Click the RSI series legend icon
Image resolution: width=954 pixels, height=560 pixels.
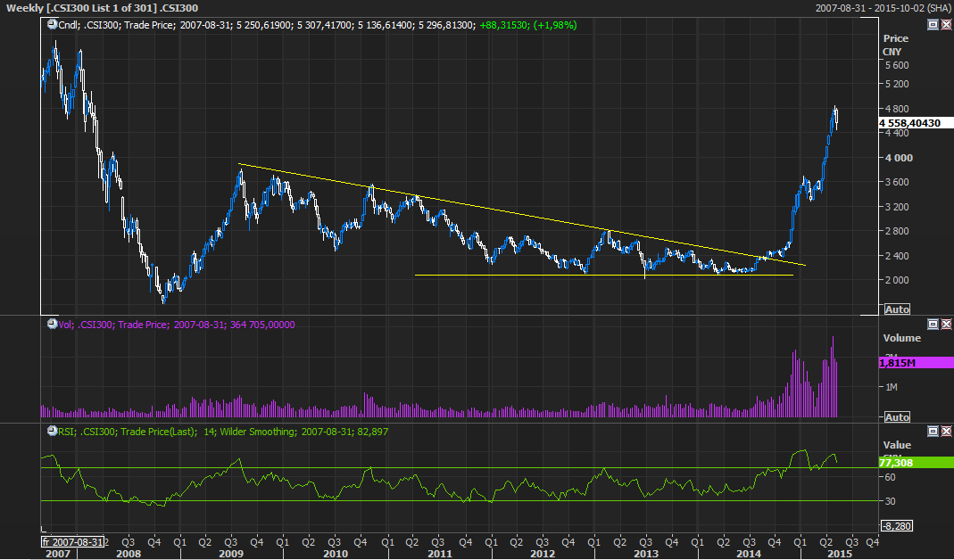(53, 431)
